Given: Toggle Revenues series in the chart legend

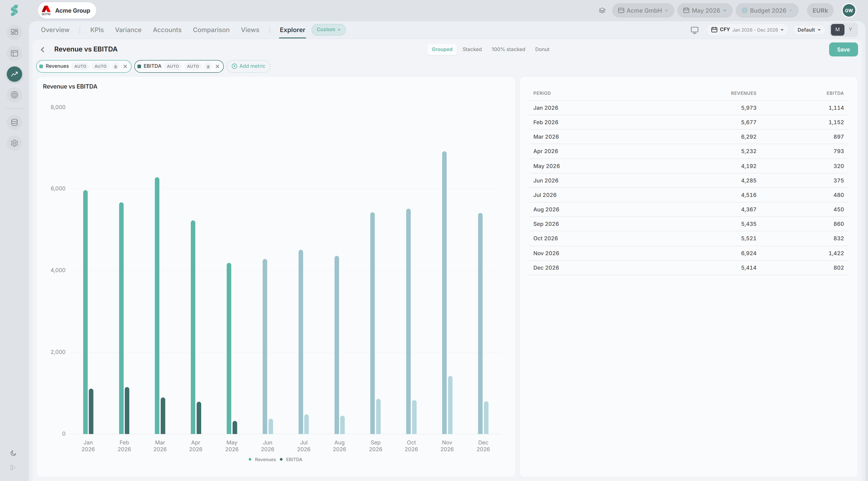Looking at the screenshot, I should [x=262, y=460].
